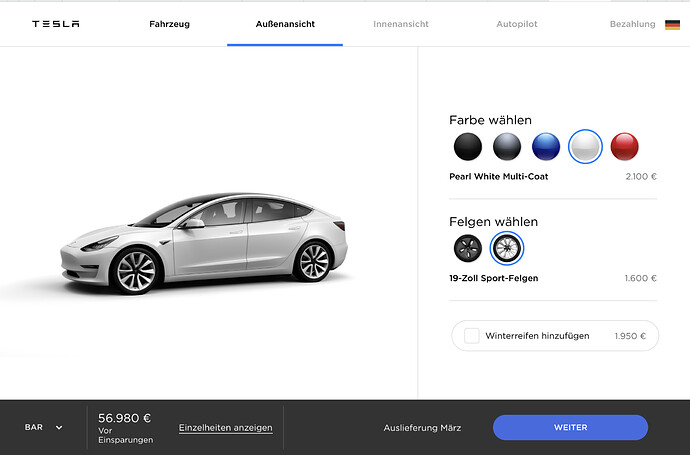Click the Auslieferung März delivery text
690x455 pixels.
[422, 428]
